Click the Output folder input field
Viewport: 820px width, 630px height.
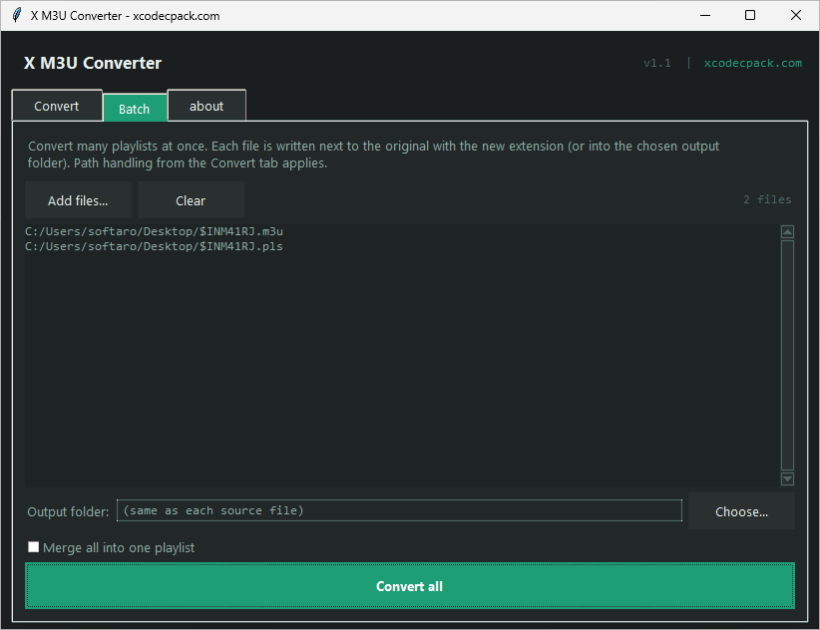399,510
